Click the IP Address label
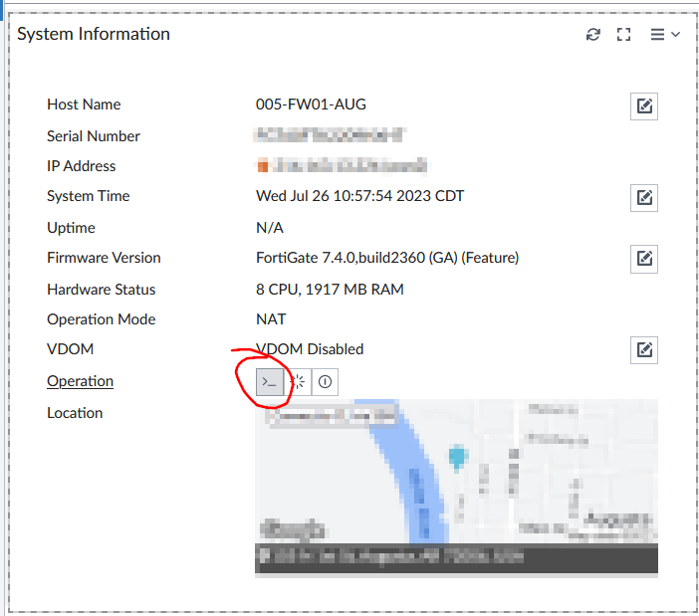The height and width of the screenshot is (616, 699). 81,166
